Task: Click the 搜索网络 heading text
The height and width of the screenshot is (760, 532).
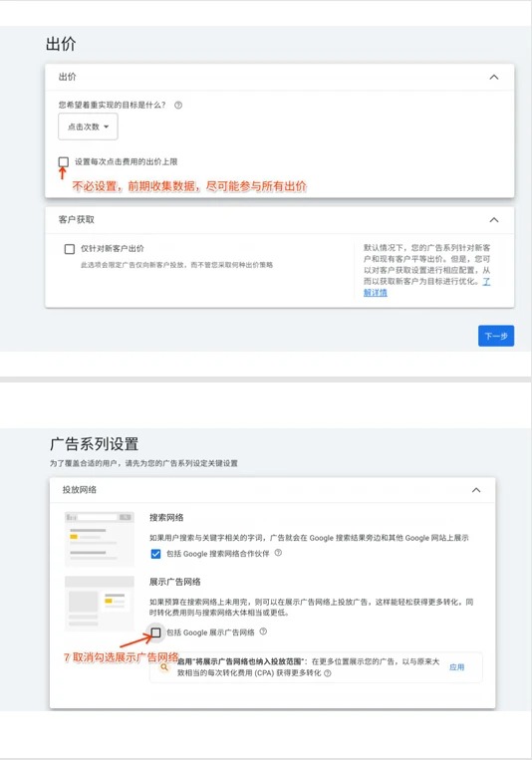Action: point(166,518)
